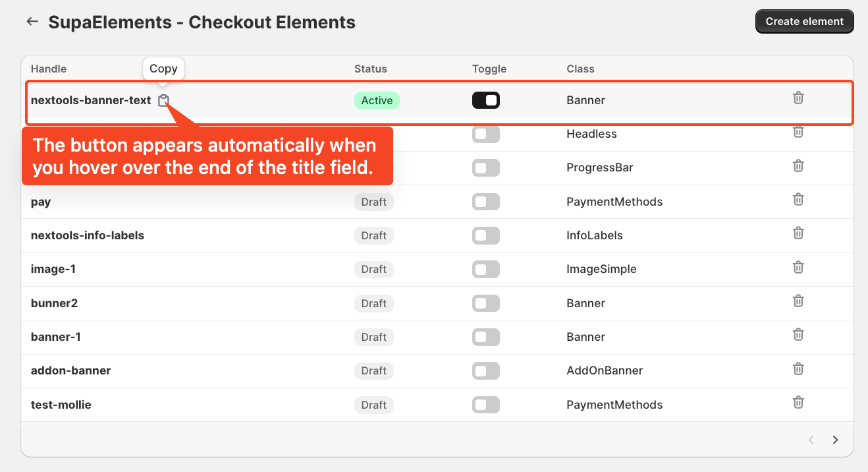Disable the active nextools-banner-text toggle
Image resolution: width=868 pixels, height=472 pixels.
point(486,100)
